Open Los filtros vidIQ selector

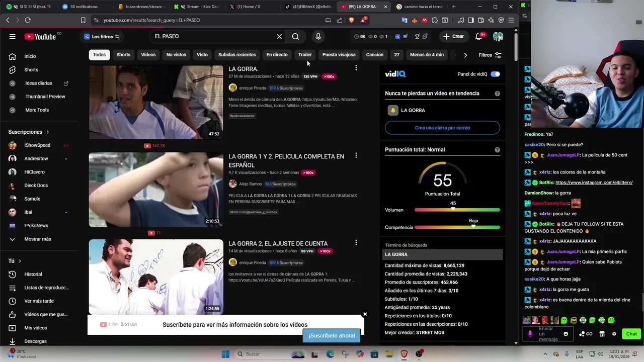click(x=102, y=36)
